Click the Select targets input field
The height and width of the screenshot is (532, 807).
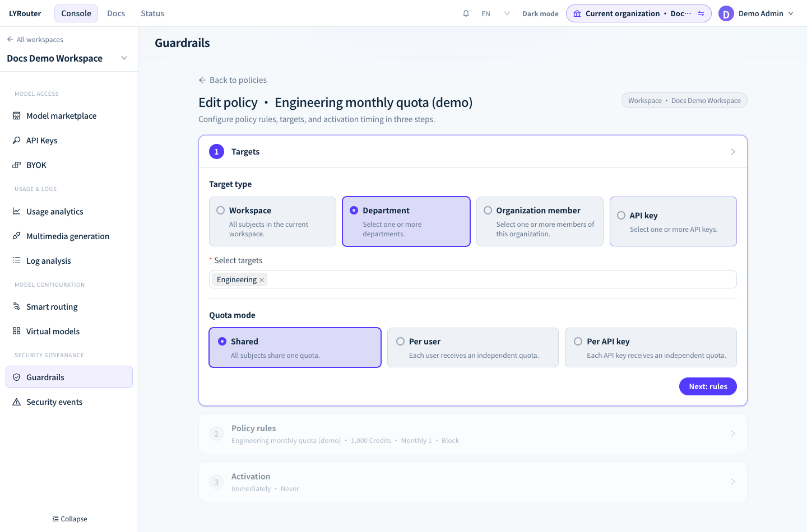coord(473,279)
